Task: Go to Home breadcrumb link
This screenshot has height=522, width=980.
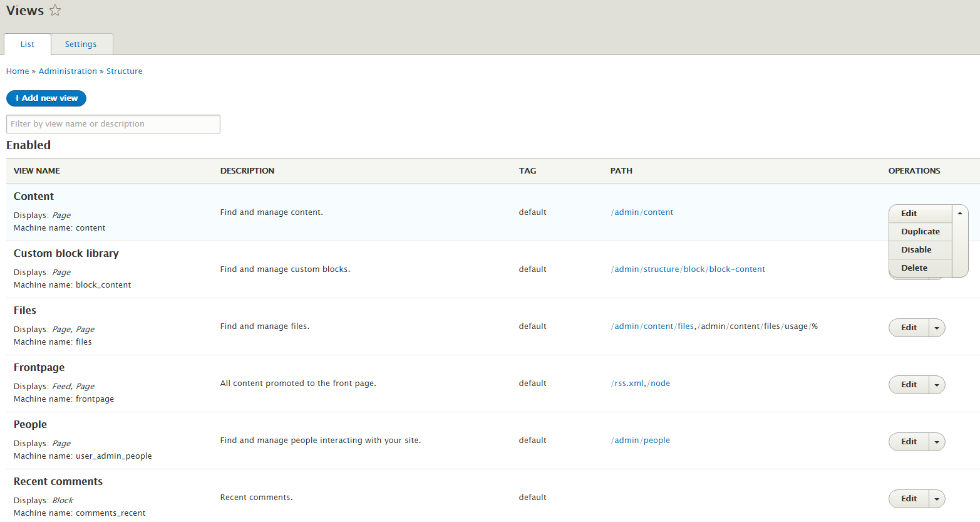Action: [18, 71]
